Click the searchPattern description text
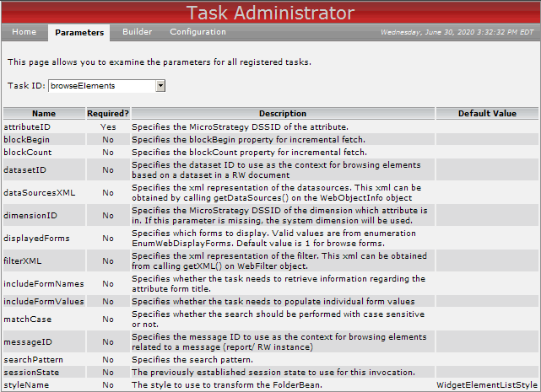Screen dimensions: 541x392 pos(192,360)
